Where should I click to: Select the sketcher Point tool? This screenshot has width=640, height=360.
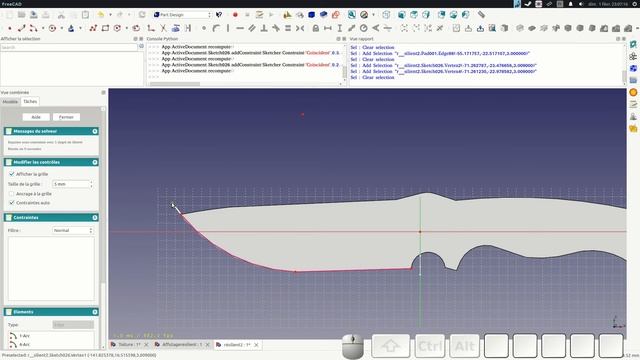(10, 28)
